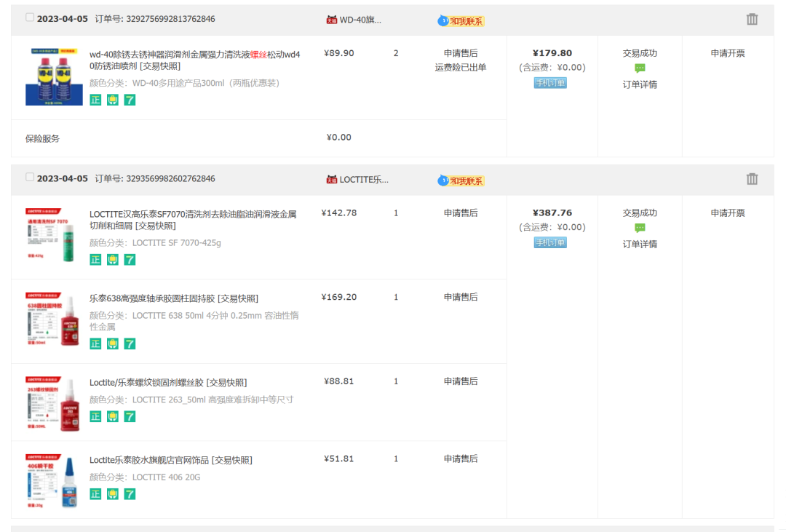Open the green message icon for ¥179.80 order
786x532 pixels.
tap(640, 68)
